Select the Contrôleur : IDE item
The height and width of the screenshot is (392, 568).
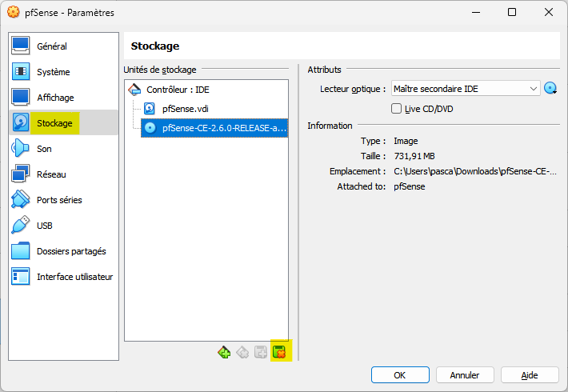[x=178, y=90]
